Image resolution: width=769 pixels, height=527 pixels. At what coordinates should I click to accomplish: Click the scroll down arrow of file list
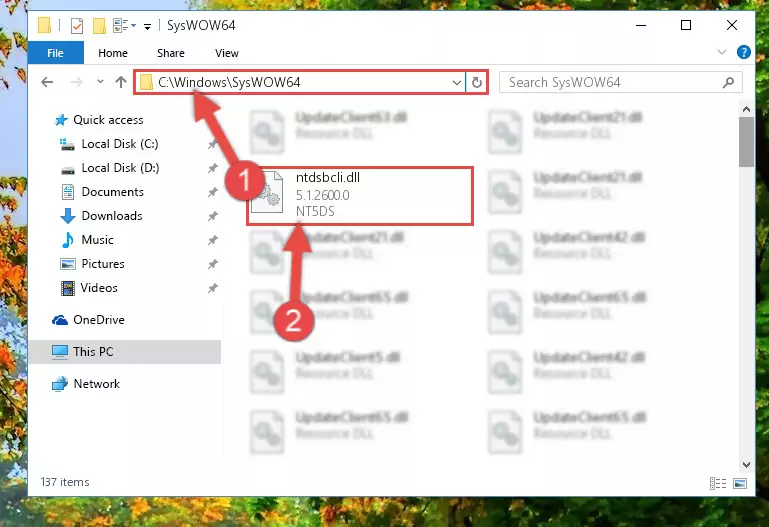click(746, 464)
